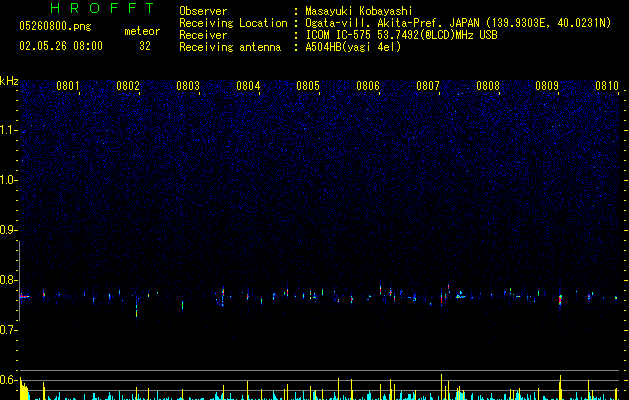Image resolution: width=629 pixels, height=400 pixels.
Task: Click the 0804 time marker
Action: click(x=248, y=86)
